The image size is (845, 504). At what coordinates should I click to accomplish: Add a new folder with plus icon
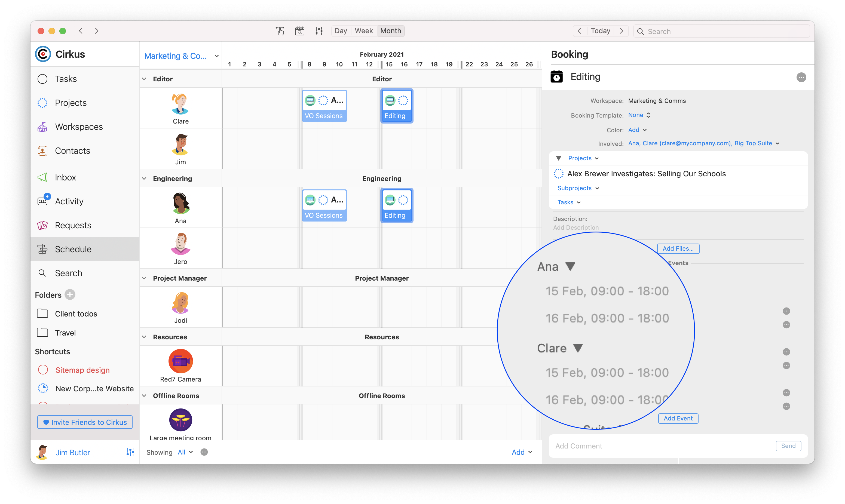point(70,295)
